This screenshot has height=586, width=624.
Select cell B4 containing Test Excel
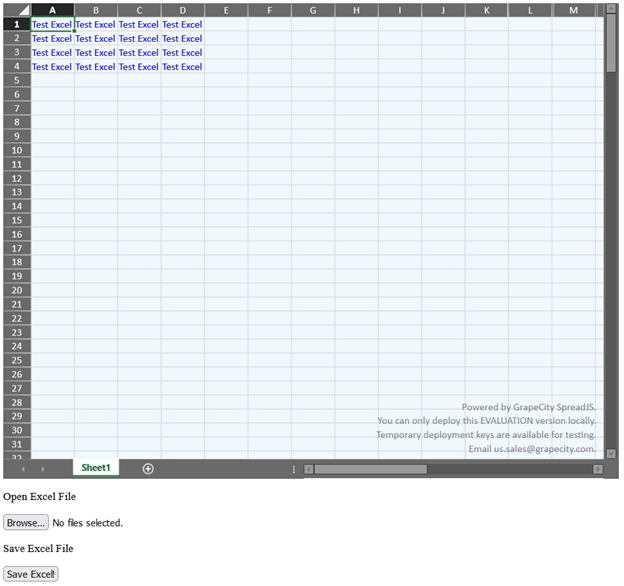click(x=96, y=66)
